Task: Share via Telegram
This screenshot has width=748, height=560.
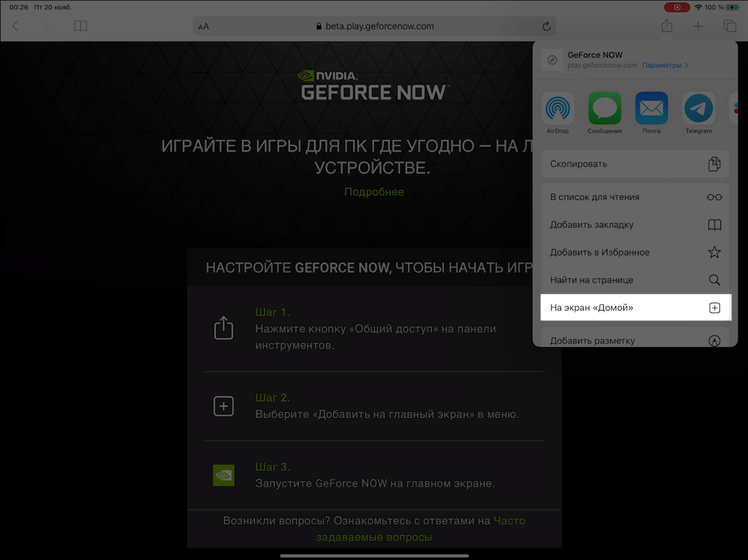Action: pyautogui.click(x=698, y=113)
